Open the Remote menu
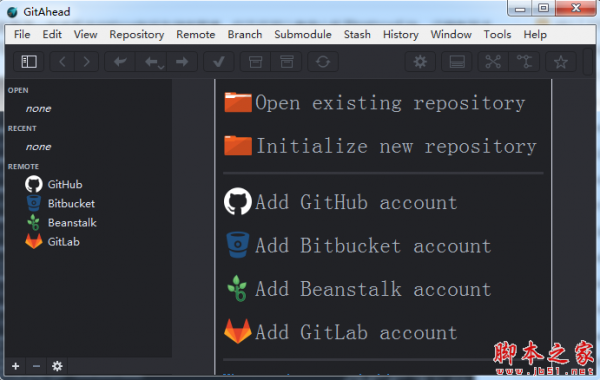 (x=196, y=34)
